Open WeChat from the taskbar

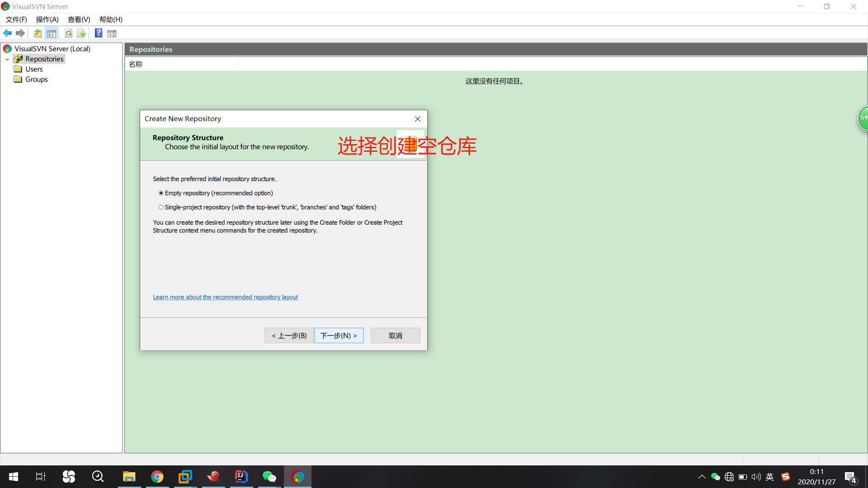269,476
